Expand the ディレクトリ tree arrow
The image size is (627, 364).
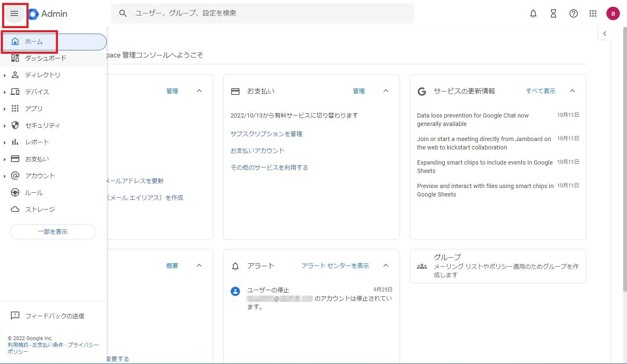coord(5,75)
